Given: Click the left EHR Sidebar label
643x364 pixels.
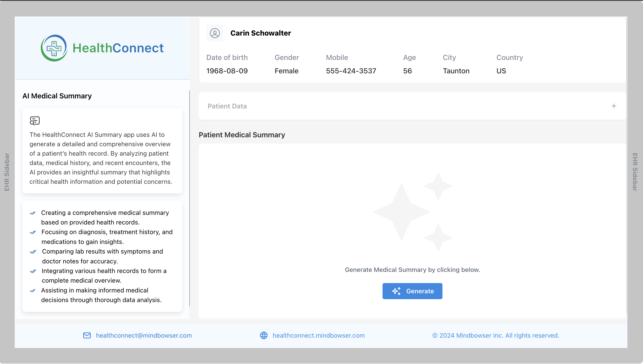Looking at the screenshot, I should pos(7,172).
